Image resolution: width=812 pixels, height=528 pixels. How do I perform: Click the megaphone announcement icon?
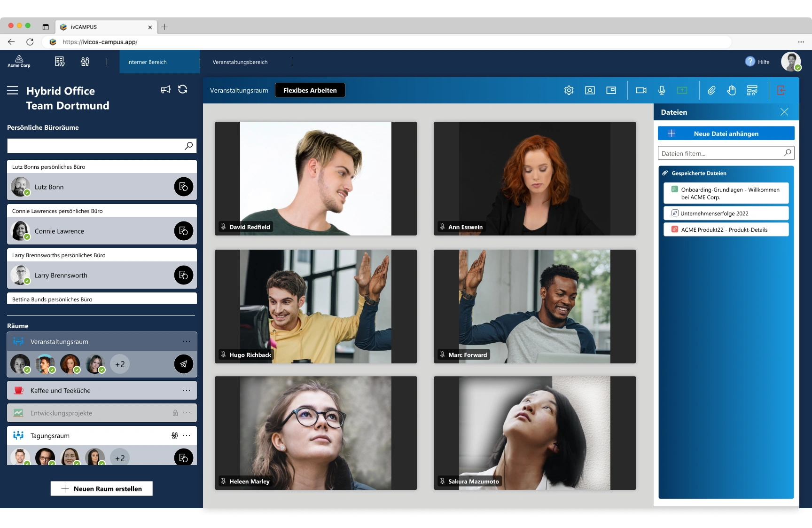(165, 89)
